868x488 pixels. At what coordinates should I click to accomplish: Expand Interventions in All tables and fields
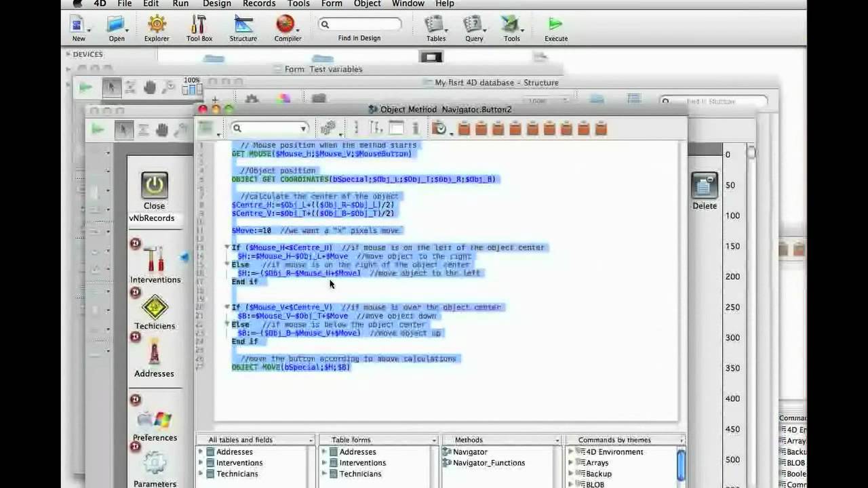point(201,463)
